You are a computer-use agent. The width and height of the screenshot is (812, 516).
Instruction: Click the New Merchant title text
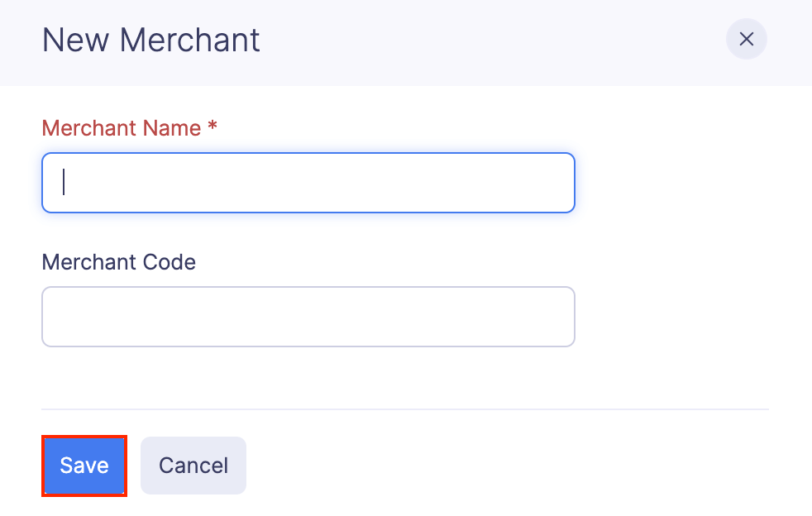point(150,39)
